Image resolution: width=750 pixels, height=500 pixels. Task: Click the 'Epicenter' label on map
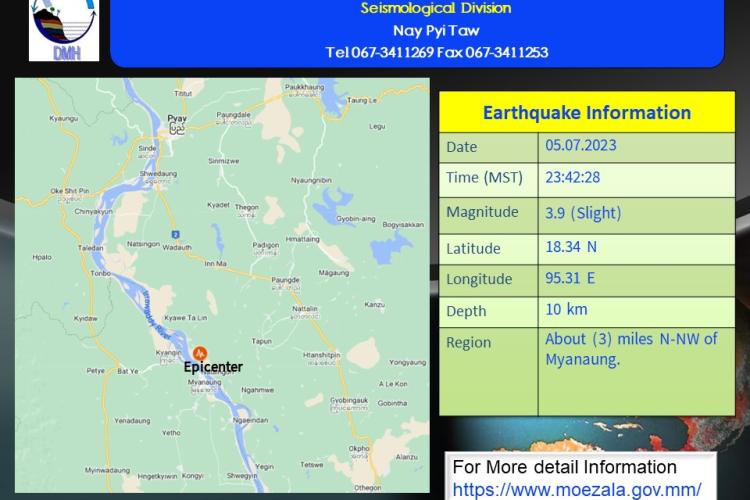(x=213, y=367)
